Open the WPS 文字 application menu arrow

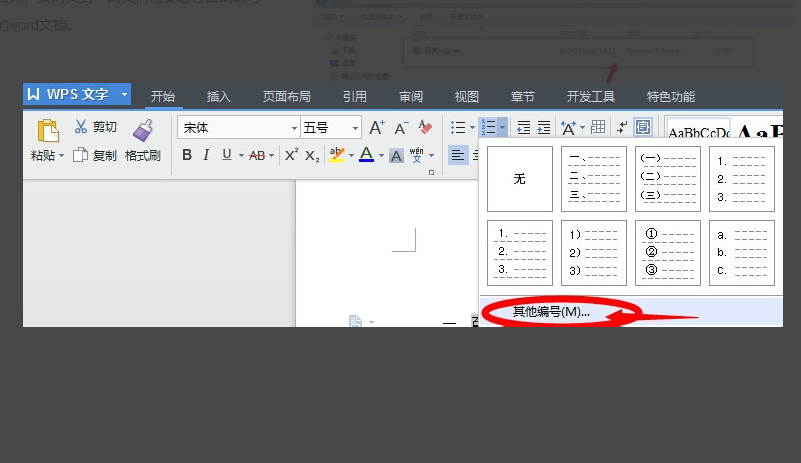[x=124, y=95]
